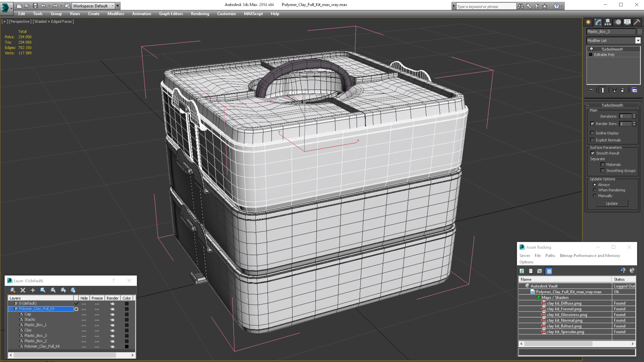The image size is (644, 362).
Task: Expand the Editable Poly plus sign
Action: point(591,55)
